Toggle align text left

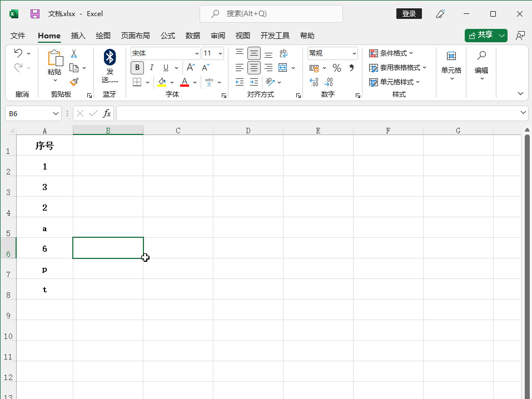coord(240,67)
